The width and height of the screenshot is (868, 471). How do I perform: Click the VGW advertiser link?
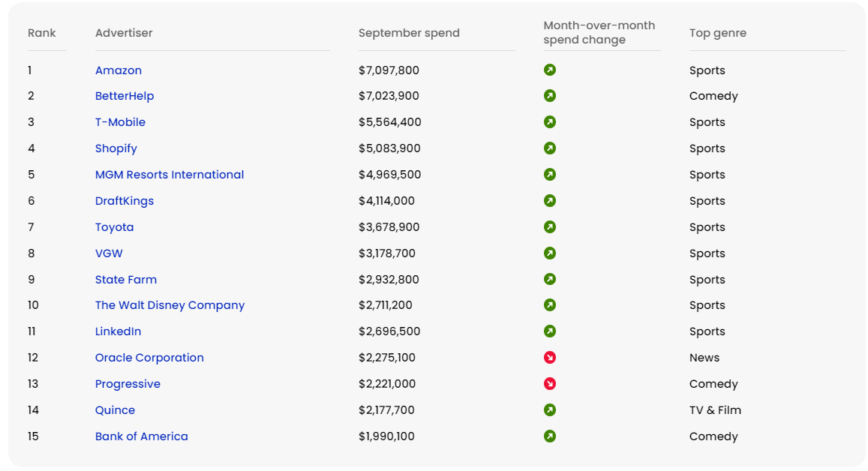tap(109, 253)
